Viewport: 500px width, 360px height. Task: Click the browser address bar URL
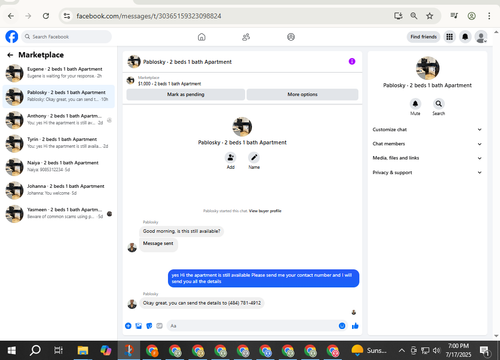149,16
